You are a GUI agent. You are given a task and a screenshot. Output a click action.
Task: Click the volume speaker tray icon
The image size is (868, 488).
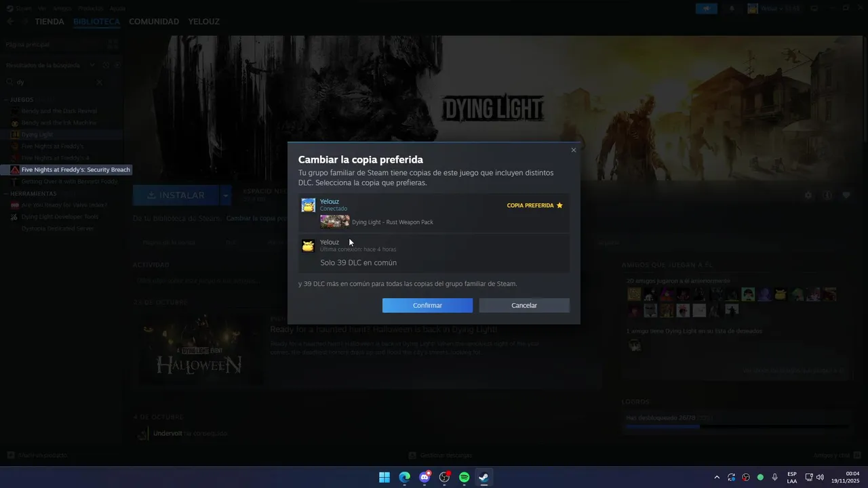click(820, 477)
